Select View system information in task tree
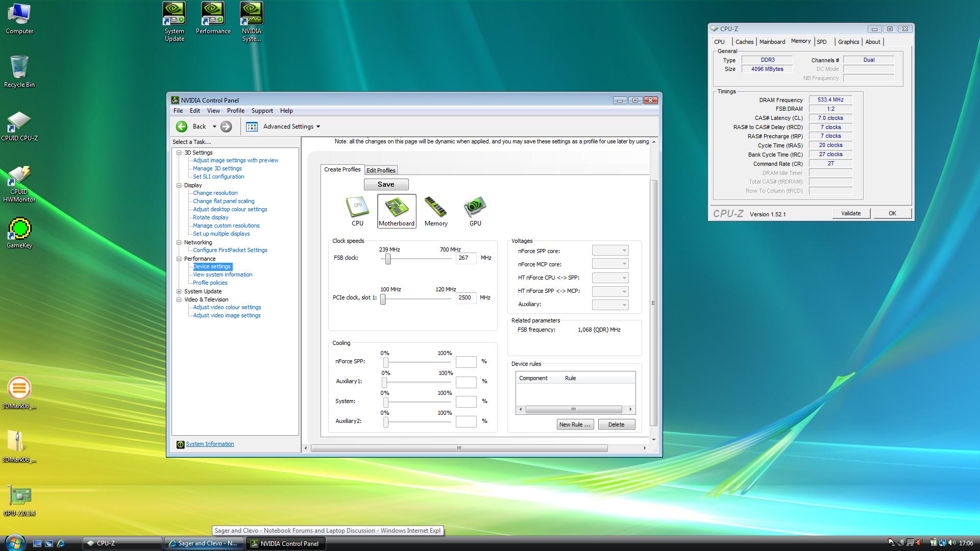This screenshot has width=980, height=551. [223, 275]
